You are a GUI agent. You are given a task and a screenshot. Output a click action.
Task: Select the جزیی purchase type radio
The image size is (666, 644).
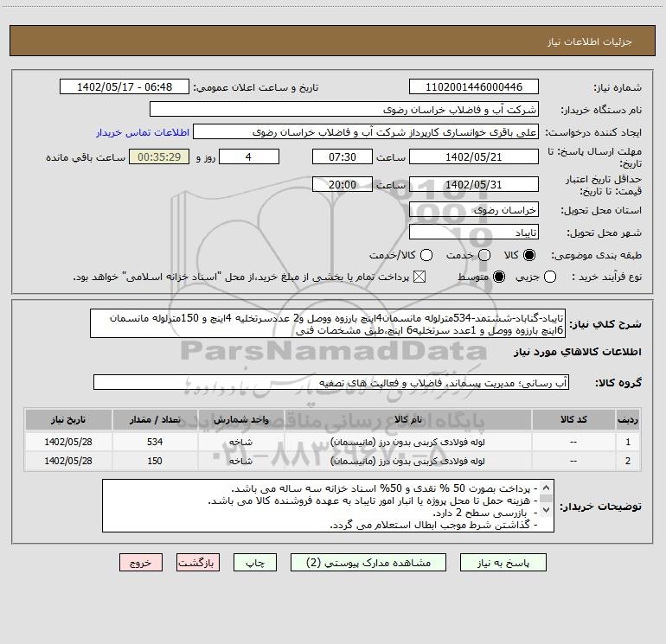click(x=550, y=277)
